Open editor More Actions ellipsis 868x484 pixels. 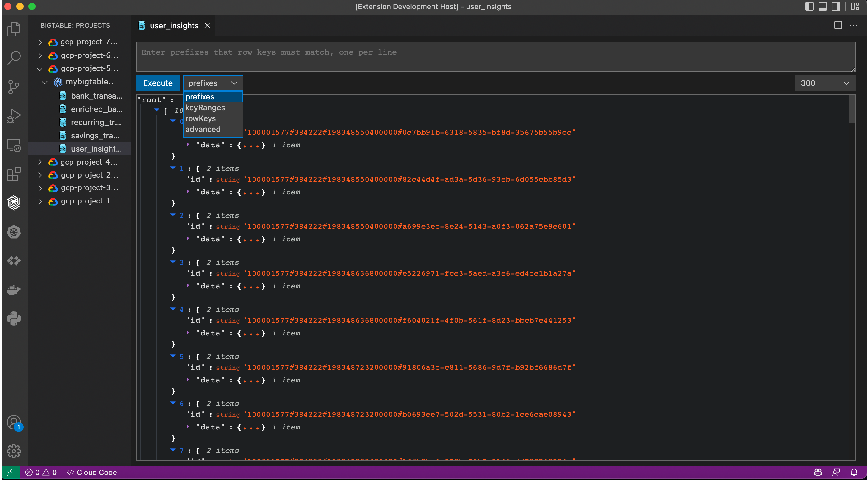tap(854, 25)
